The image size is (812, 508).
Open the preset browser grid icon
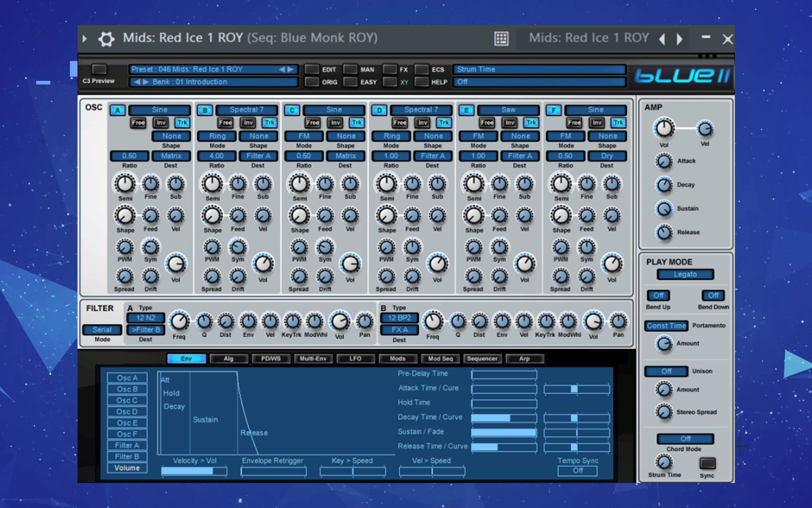point(501,39)
